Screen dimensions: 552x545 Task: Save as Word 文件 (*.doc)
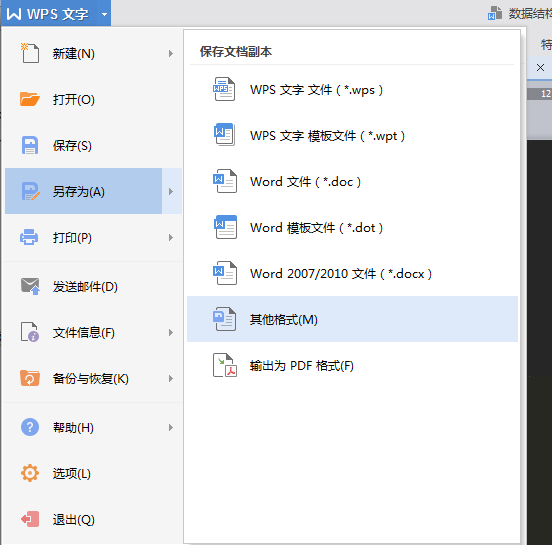point(352,182)
